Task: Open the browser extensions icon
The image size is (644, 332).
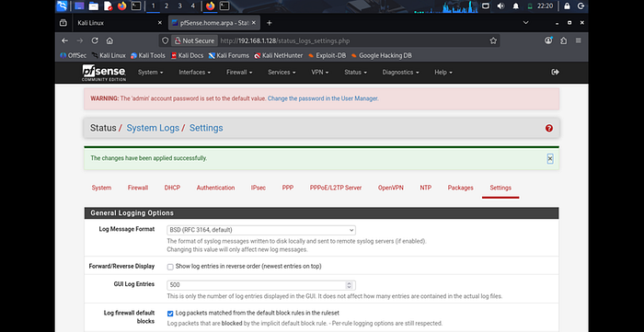Action: [563, 40]
